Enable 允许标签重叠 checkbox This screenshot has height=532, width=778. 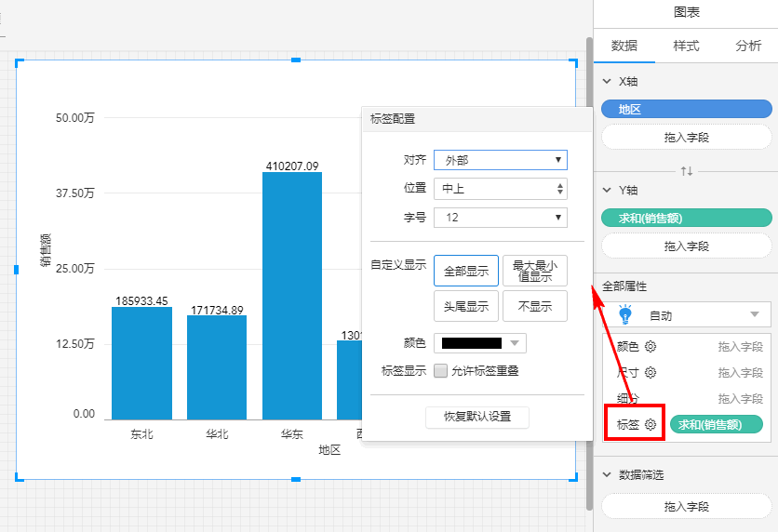tap(441, 370)
